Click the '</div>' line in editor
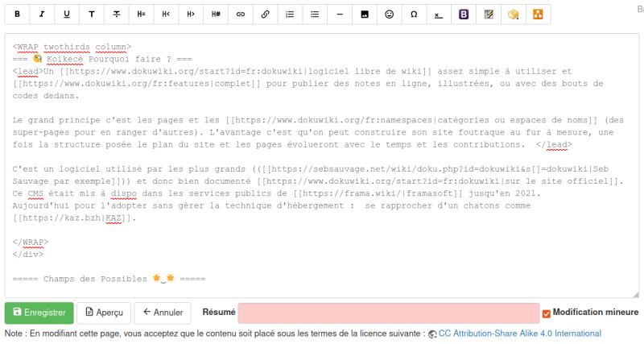 pos(28,255)
